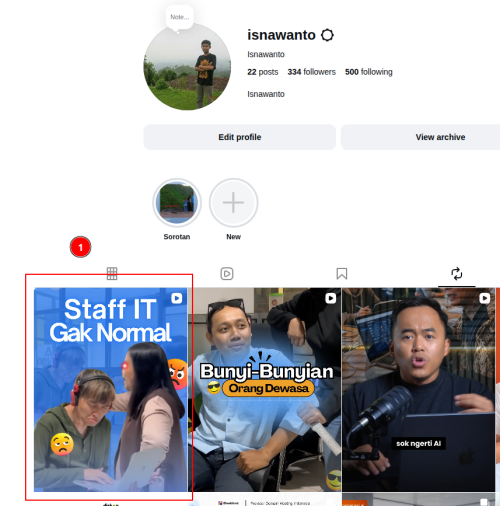The height and width of the screenshot is (506, 500).
Task: View the 500 following list
Action: [x=369, y=72]
